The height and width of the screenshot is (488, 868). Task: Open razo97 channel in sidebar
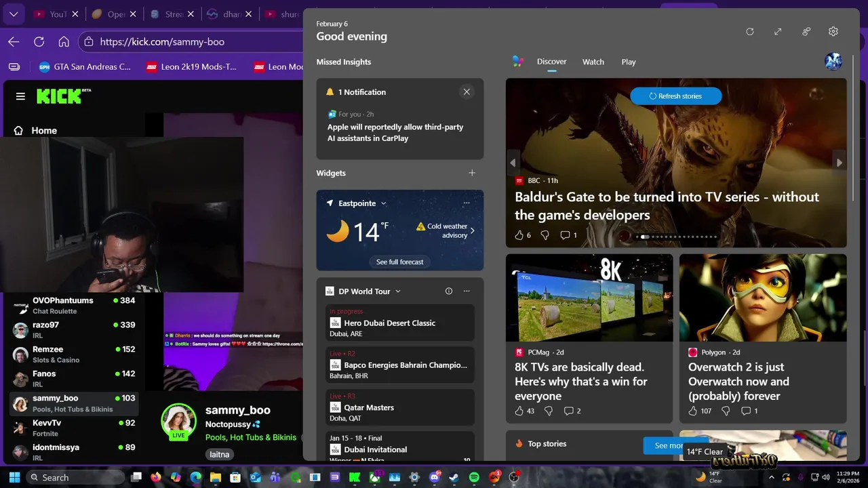[74, 329]
